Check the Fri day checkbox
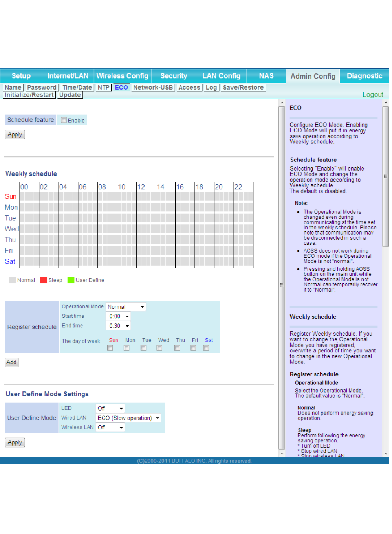The width and height of the screenshot is (392, 534). 193,348
